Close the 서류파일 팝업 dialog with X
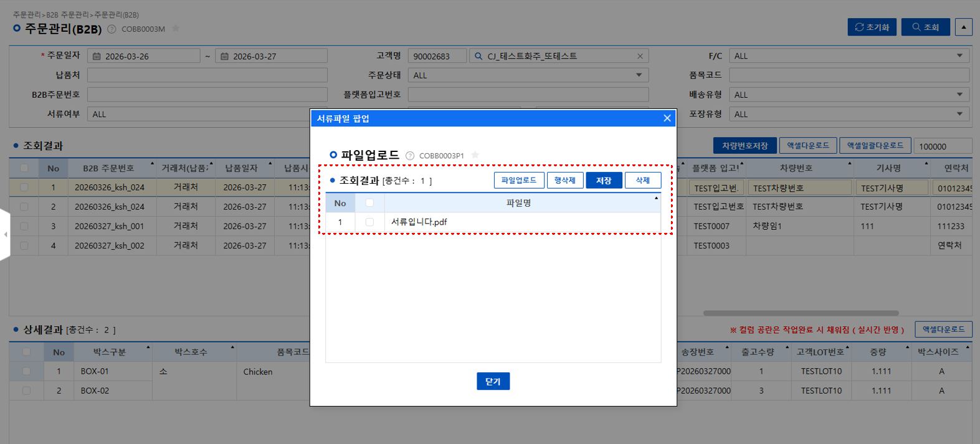Image resolution: width=980 pixels, height=444 pixels. tap(667, 118)
